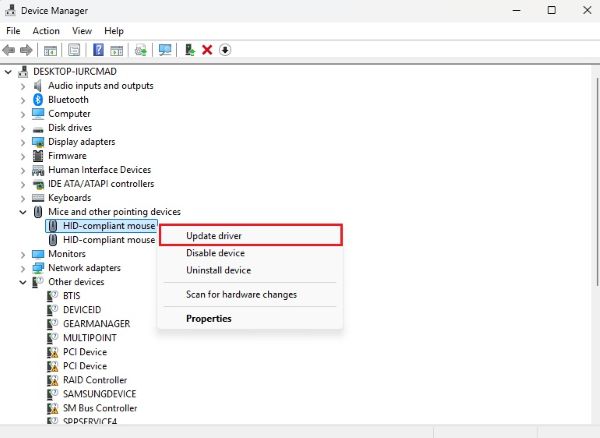The image size is (600, 438).
Task: Collapse the DESKTOP-IURCMAD root node
Action: click(x=8, y=72)
